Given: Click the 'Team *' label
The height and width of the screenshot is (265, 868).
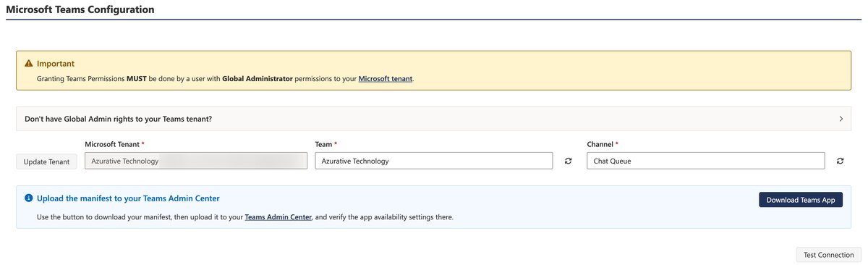Looking at the screenshot, I should coord(326,144).
